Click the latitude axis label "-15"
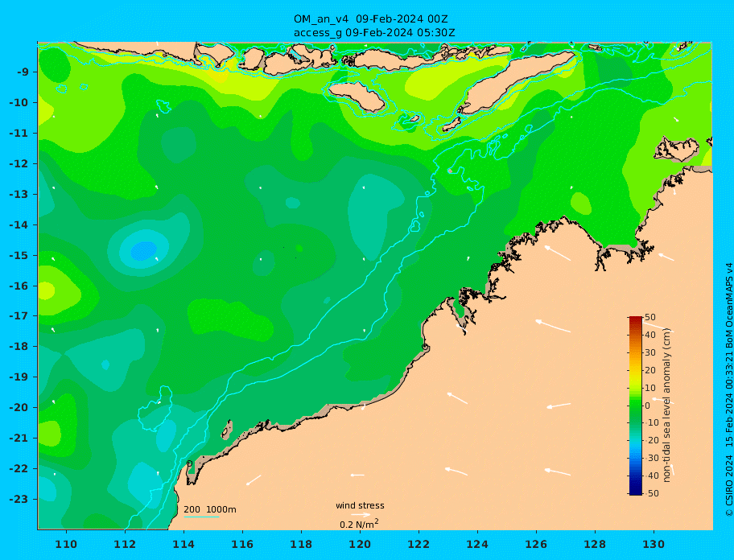 19,255
